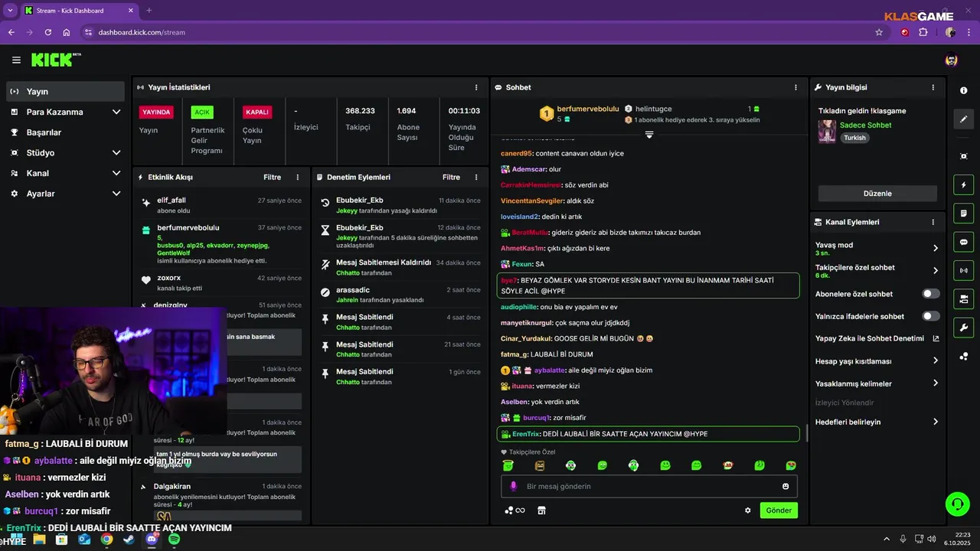Click the channel points infinity icon
Viewport: 980px width, 551px height.
[x=514, y=510]
